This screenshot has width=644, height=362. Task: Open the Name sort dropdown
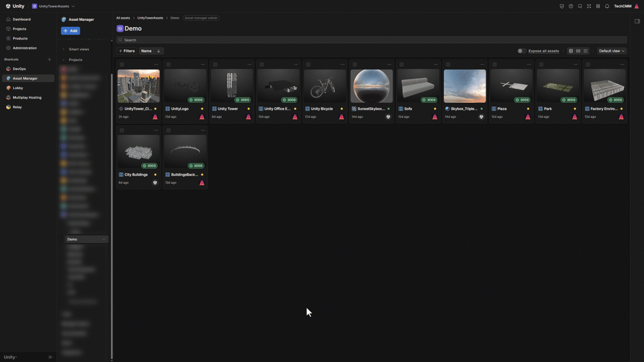146,51
